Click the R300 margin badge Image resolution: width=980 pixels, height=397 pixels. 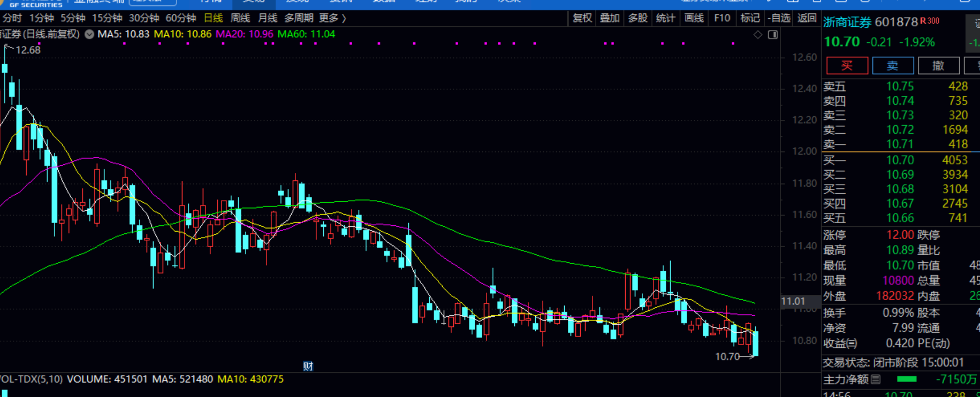[x=930, y=21]
